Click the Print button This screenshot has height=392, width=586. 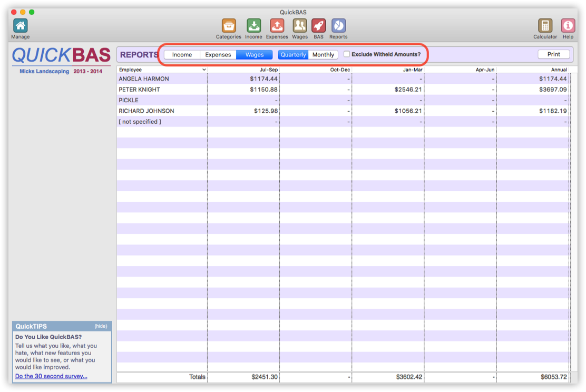[x=553, y=54]
